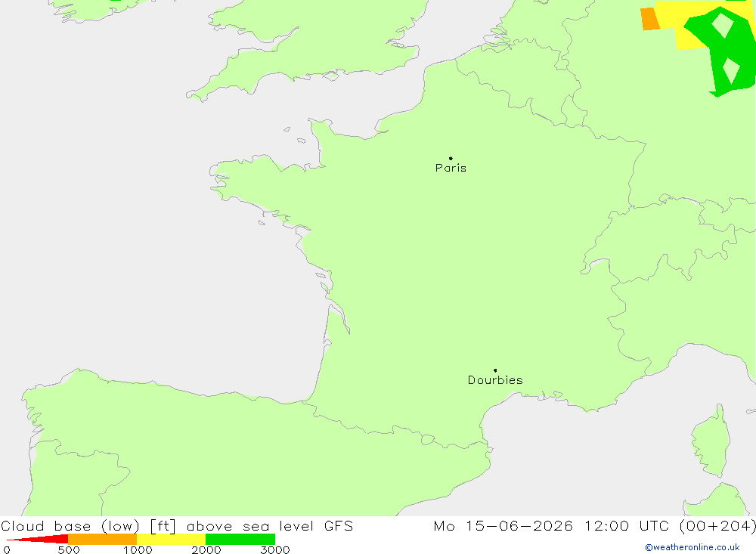The width and height of the screenshot is (756, 554).
Task: Click the orange cloud-base patch on the map
Action: click(x=650, y=19)
